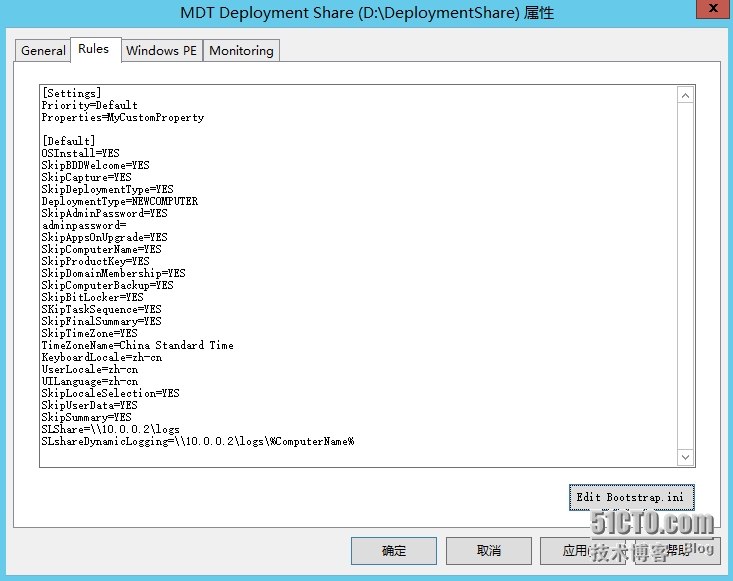Click the SkipSummary=YES line
Viewport: 733px width, 581px height.
pyautogui.click(x=86, y=417)
